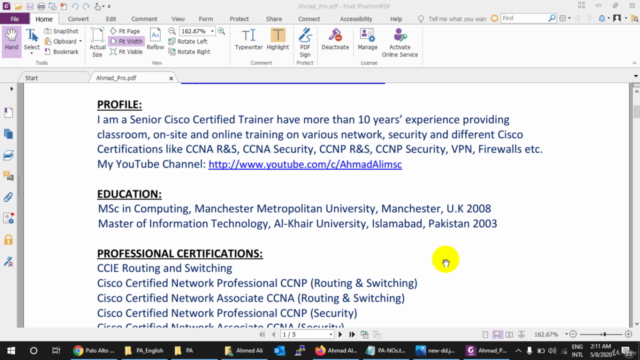Set the view to Actual Size
The width and height of the screenshot is (640, 360).
(97, 42)
